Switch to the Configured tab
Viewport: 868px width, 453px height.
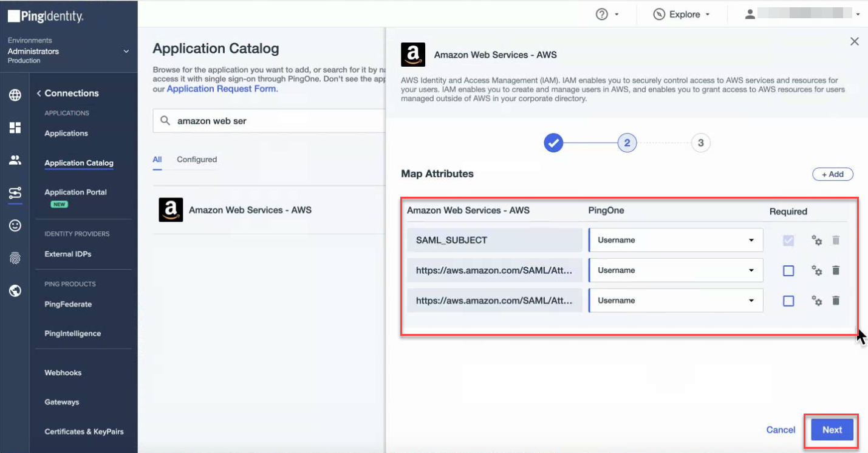pos(196,159)
